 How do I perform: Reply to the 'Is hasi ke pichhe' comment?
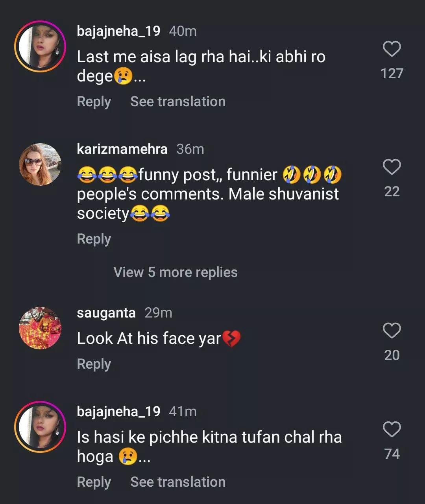[x=94, y=482]
